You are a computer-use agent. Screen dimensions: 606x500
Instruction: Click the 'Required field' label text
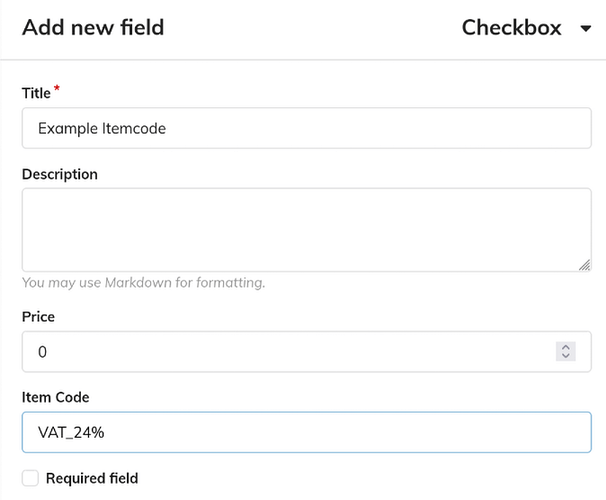pos(92,479)
